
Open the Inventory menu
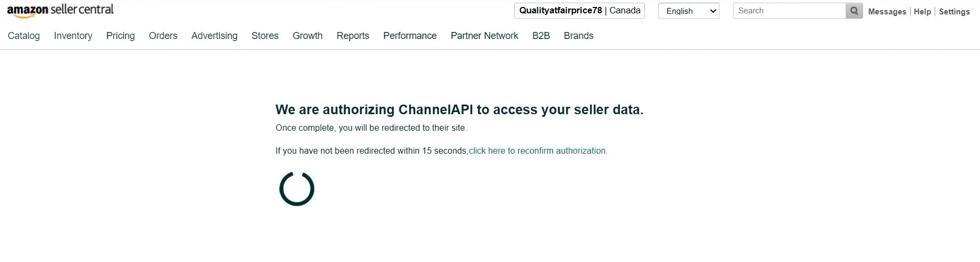point(73,36)
